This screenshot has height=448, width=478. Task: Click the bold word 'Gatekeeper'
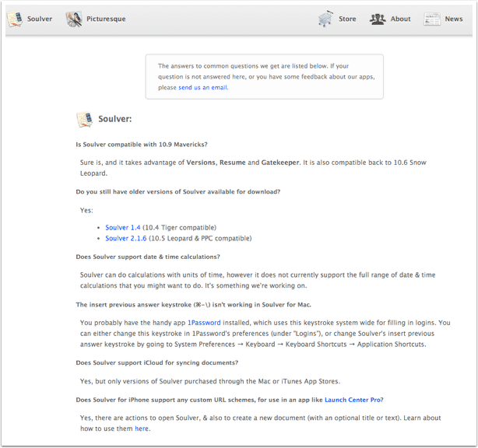(280, 163)
